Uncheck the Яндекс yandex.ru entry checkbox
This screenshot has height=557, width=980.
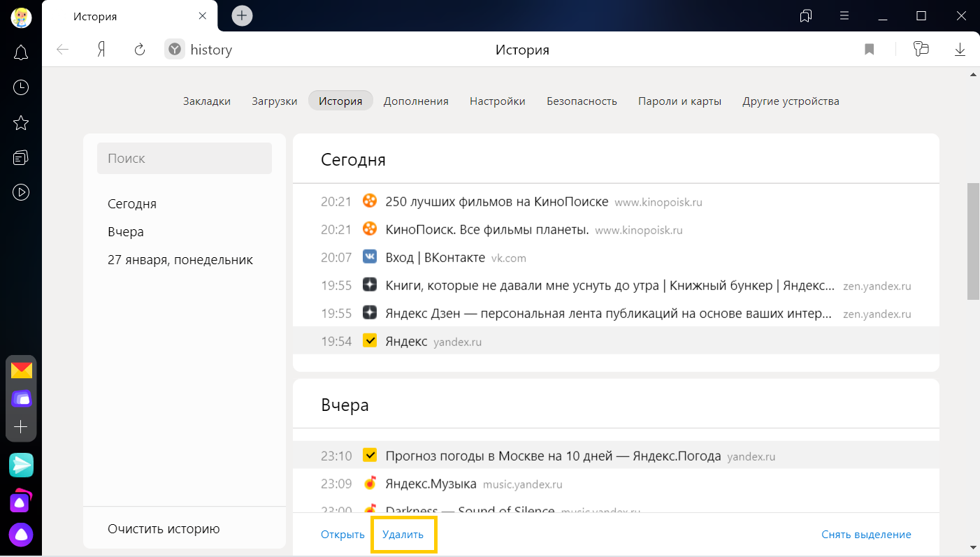click(370, 341)
